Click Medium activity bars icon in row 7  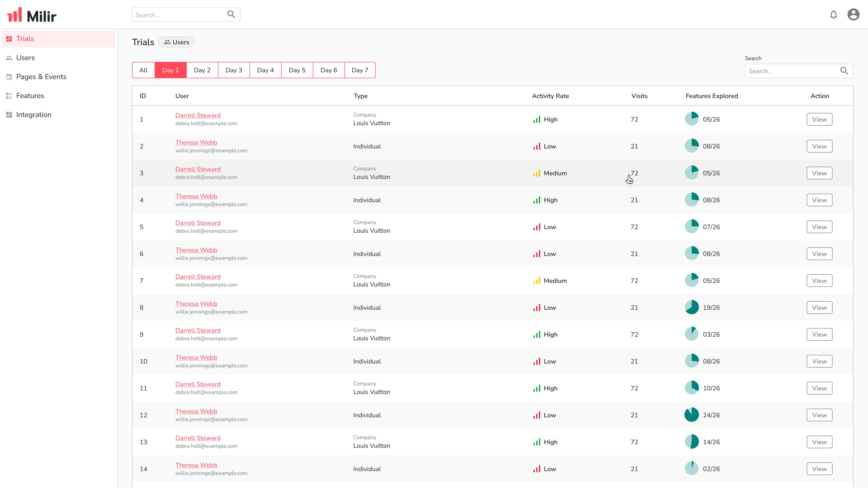click(x=536, y=281)
